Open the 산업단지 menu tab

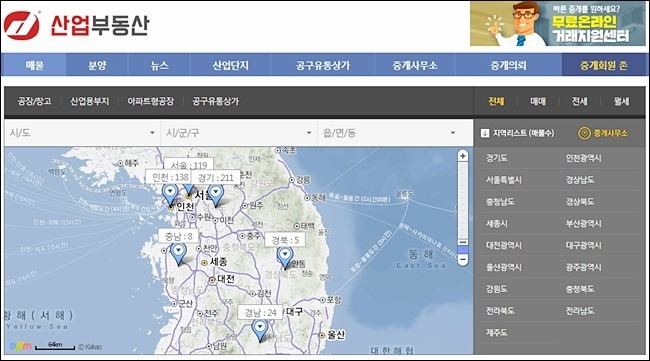point(230,65)
